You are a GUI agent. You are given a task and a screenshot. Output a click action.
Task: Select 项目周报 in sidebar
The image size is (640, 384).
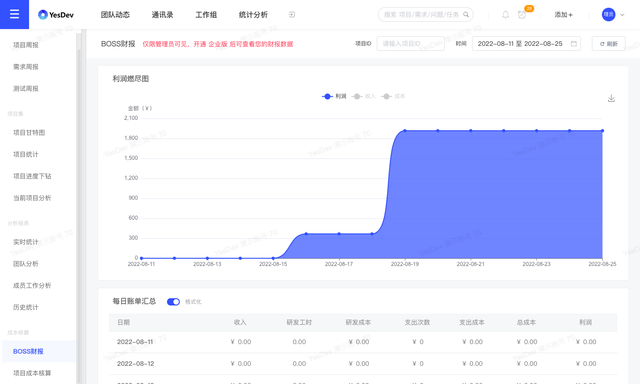tap(26, 45)
